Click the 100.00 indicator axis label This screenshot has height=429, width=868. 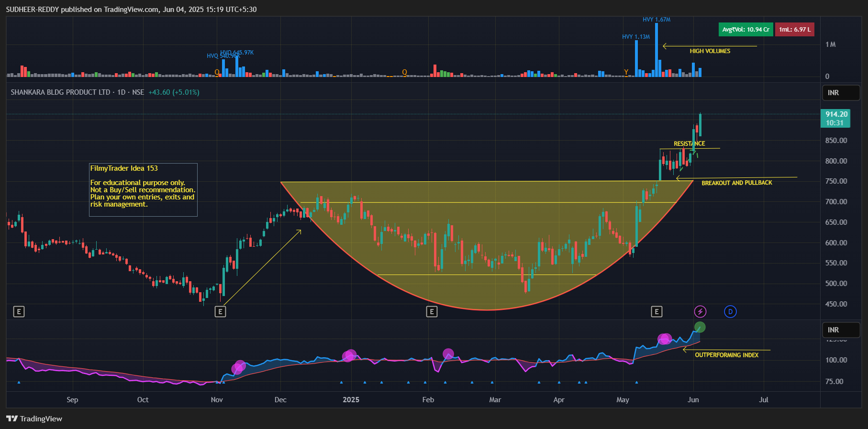coord(836,360)
